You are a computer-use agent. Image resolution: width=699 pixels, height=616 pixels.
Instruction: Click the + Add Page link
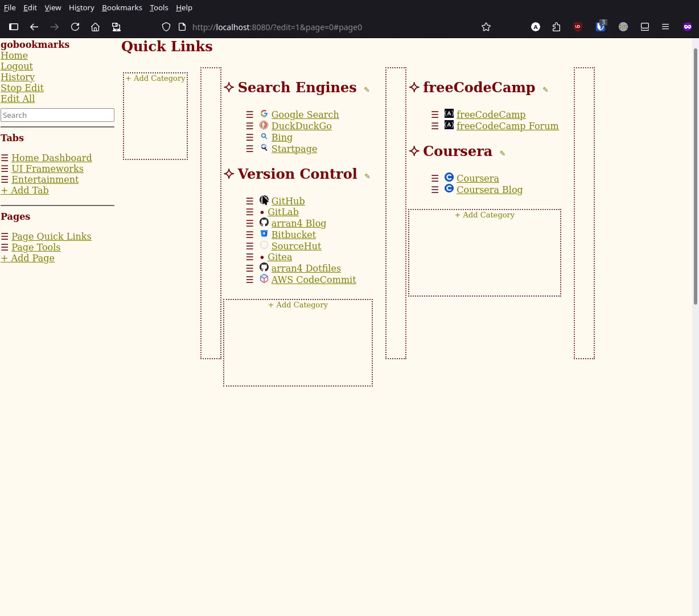tap(27, 258)
